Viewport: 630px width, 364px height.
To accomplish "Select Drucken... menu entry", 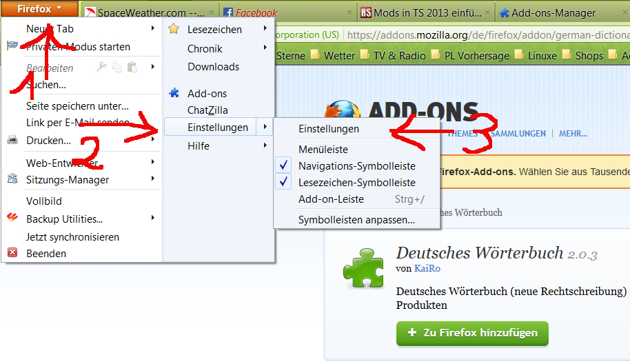I will coord(48,141).
